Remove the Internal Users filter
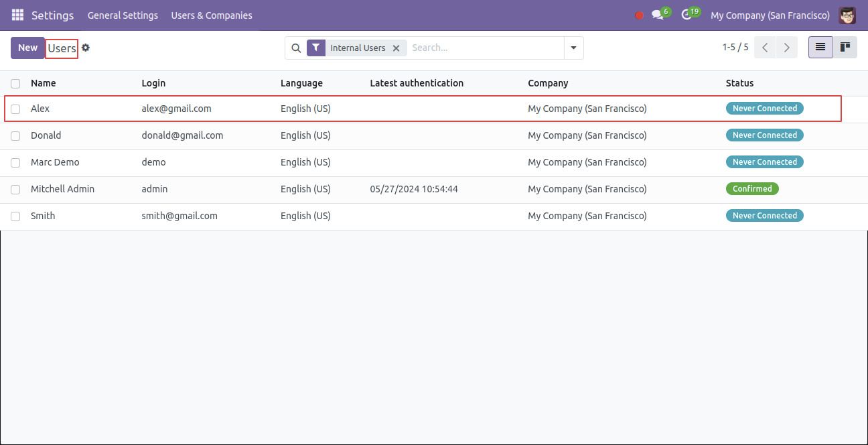 point(396,48)
